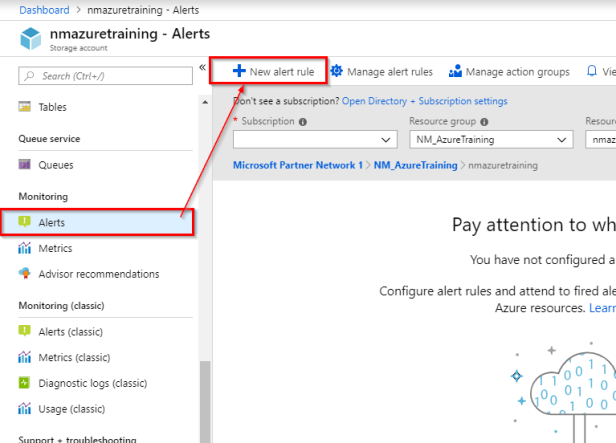
Task: Open Metrics (classic) item
Action: (x=76, y=357)
